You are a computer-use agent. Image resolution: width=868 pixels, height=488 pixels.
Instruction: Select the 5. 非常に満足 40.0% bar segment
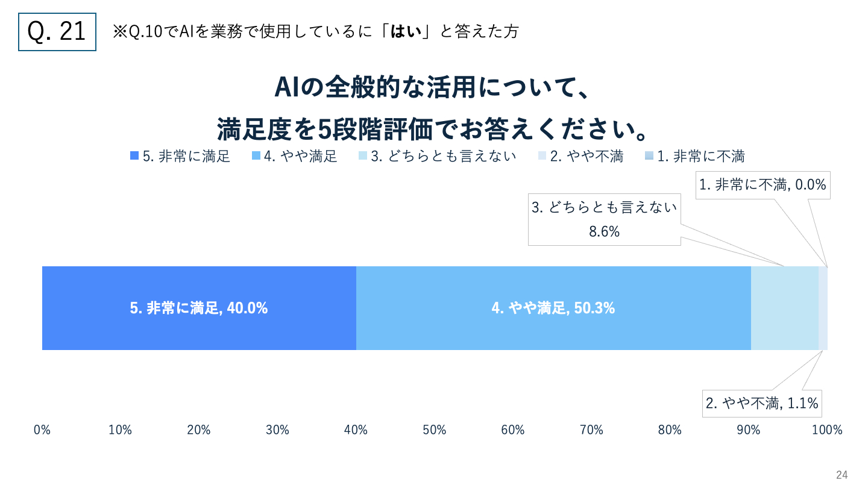point(199,308)
